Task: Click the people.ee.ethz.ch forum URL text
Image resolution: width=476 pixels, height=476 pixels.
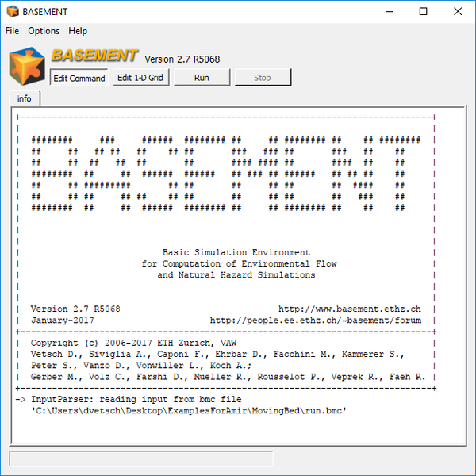Action: pyautogui.click(x=315, y=321)
